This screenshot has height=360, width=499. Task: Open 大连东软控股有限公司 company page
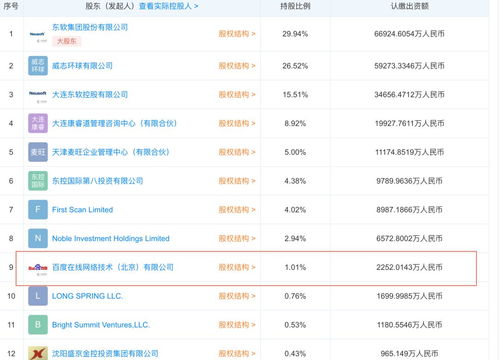[x=90, y=95]
